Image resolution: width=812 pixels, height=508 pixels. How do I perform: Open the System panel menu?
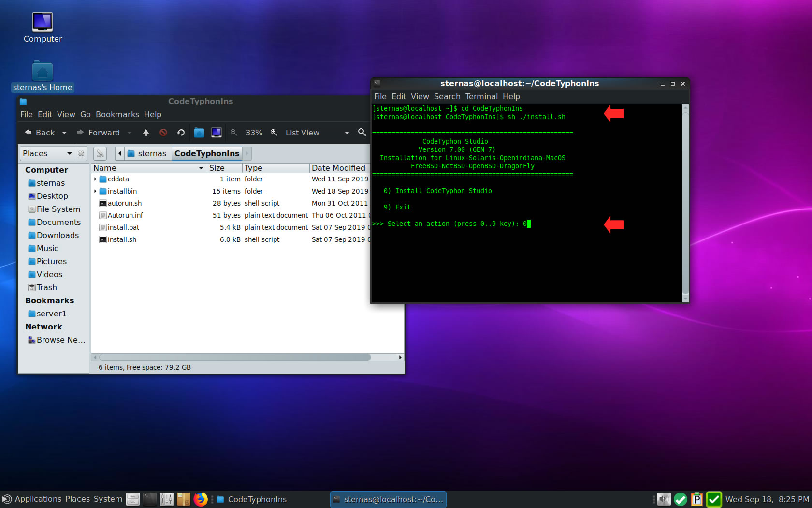(x=108, y=499)
